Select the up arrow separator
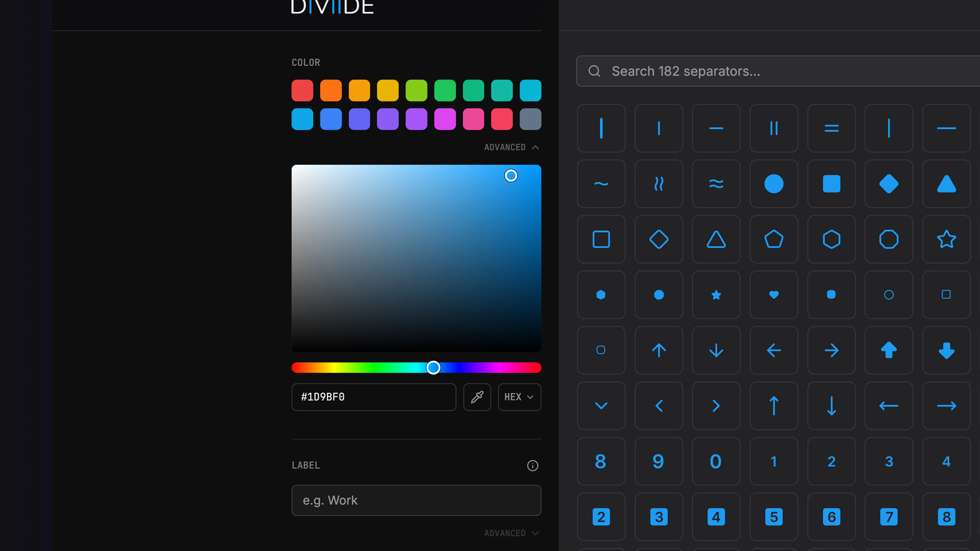The image size is (980, 551). [x=658, y=350]
